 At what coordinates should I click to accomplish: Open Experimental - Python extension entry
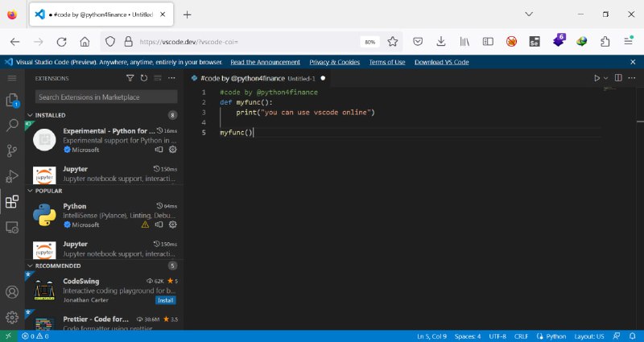[x=105, y=140]
